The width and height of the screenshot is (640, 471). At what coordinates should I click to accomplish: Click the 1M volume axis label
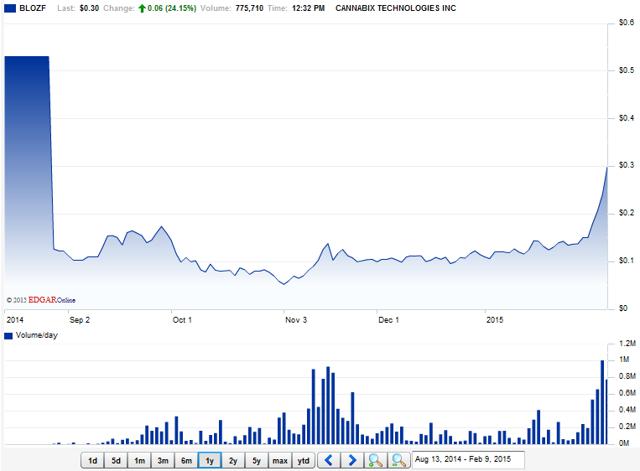624,360
